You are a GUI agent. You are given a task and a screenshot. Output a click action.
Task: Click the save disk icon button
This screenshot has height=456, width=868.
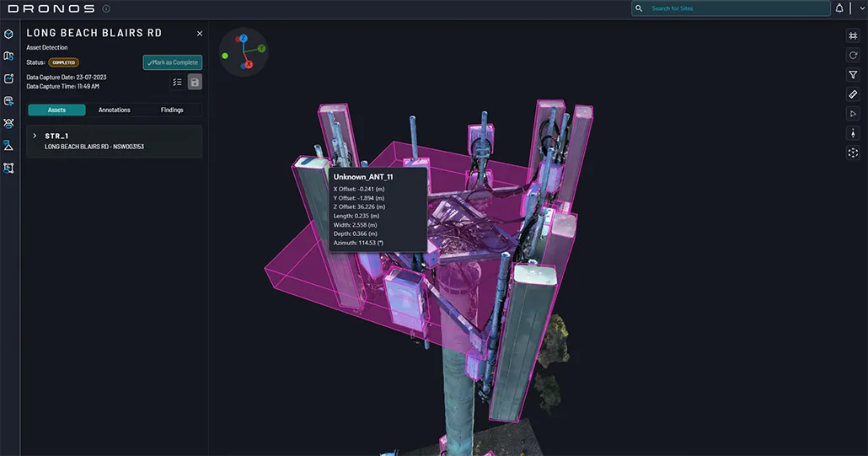click(x=195, y=82)
